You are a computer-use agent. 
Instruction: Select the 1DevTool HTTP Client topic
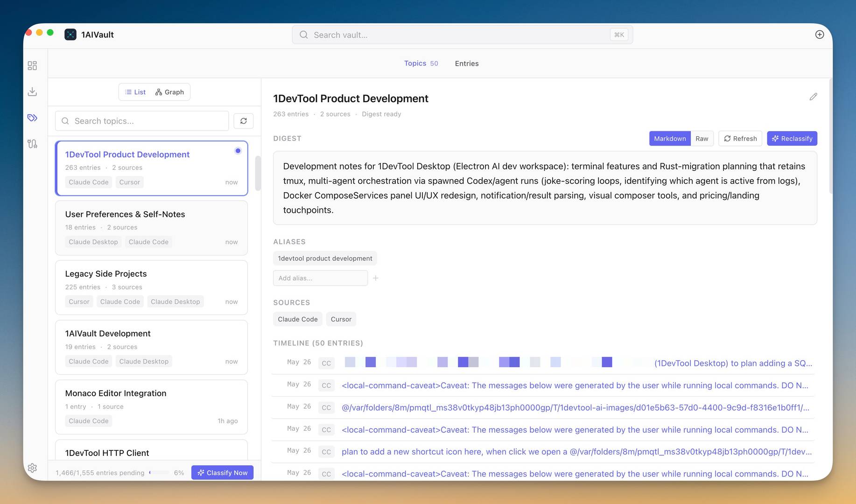151,450
